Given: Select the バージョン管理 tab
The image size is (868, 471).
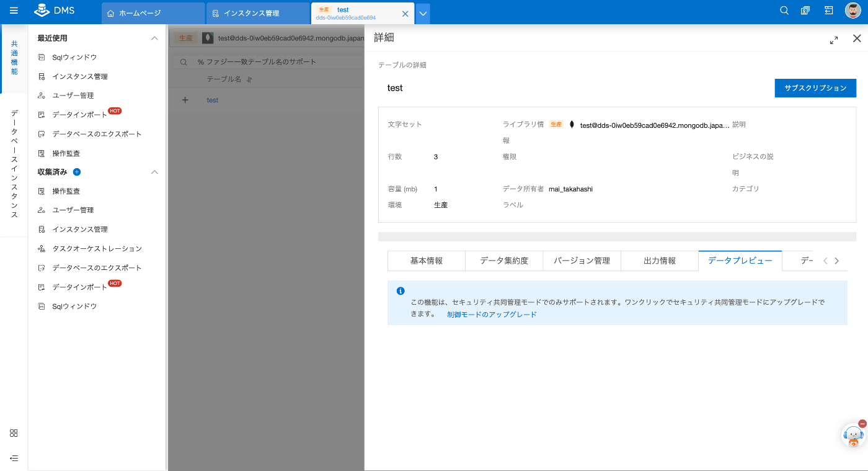Looking at the screenshot, I should pos(582,261).
